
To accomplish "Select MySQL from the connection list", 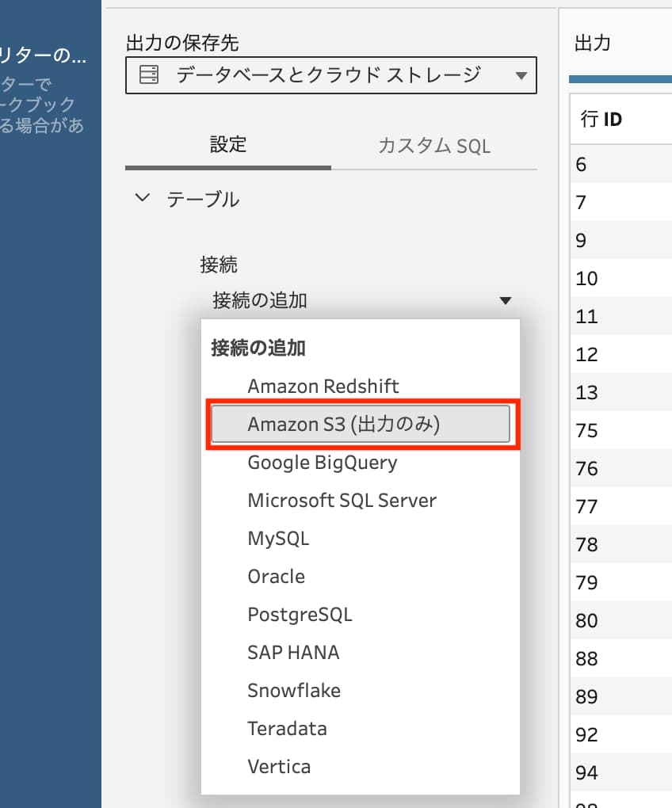I will coord(278,539).
